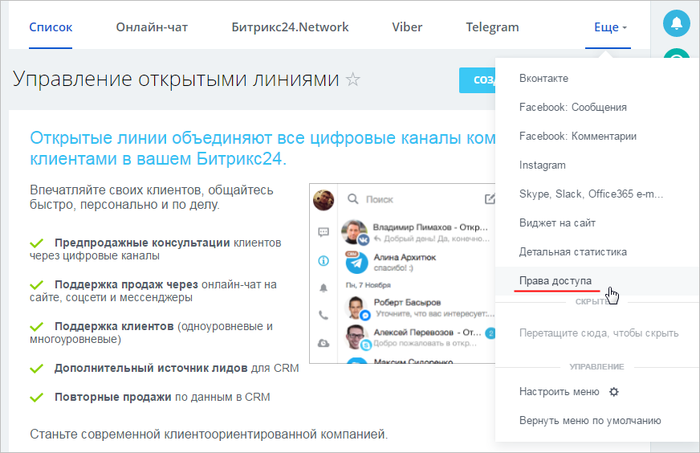700x453 pixels.
Task: Open the Telegram tab
Action: 492,27
